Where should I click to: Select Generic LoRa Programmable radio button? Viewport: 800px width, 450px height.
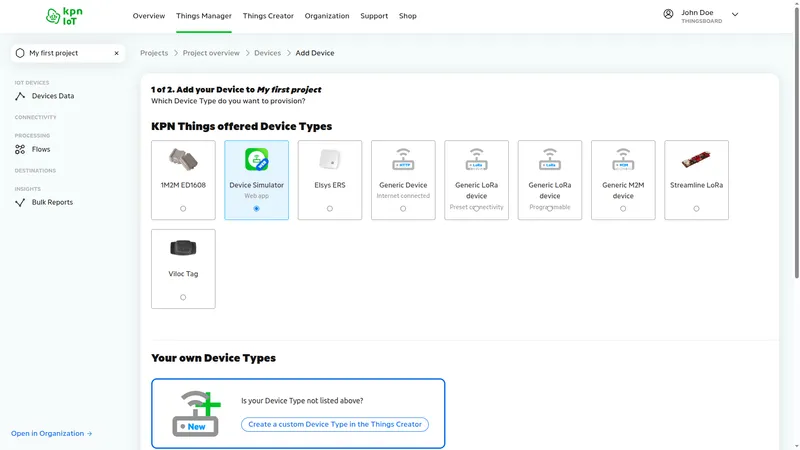(x=550, y=209)
